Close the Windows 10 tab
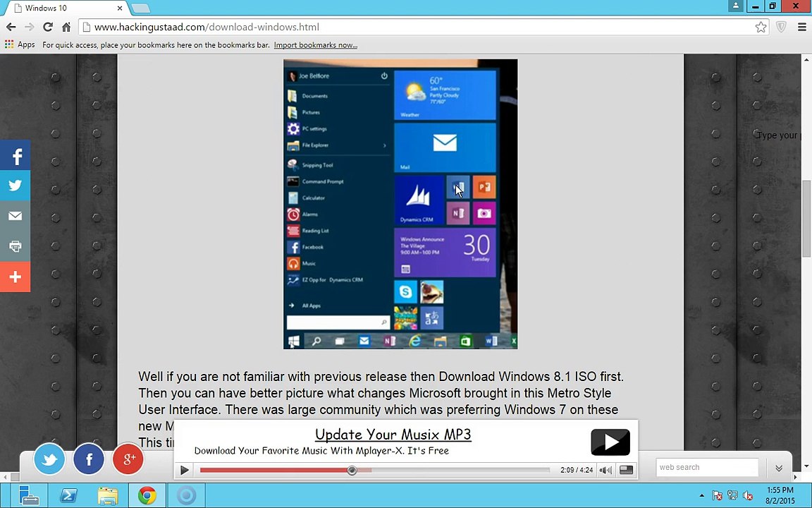Viewport: 812px width, 508px height. (120, 8)
